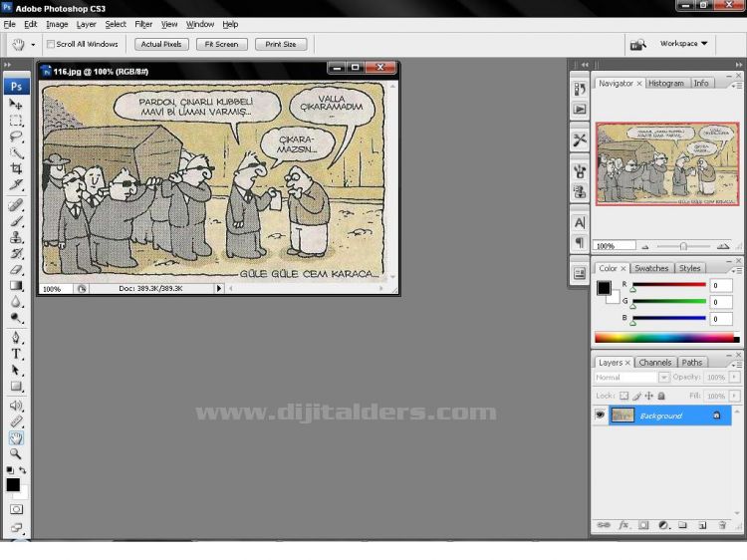Open the Workspace dropdown
The width and height of the screenshot is (747, 560).
pyautogui.click(x=683, y=44)
